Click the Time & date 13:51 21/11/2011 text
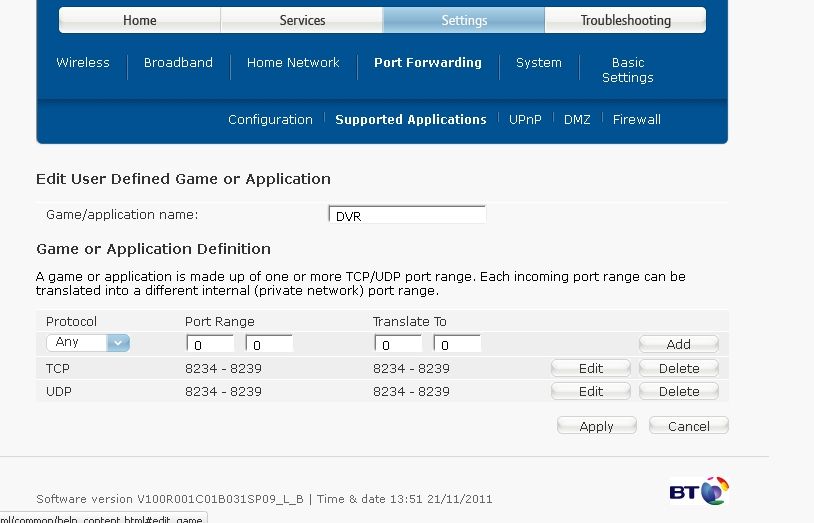This screenshot has width=814, height=523. point(404,499)
